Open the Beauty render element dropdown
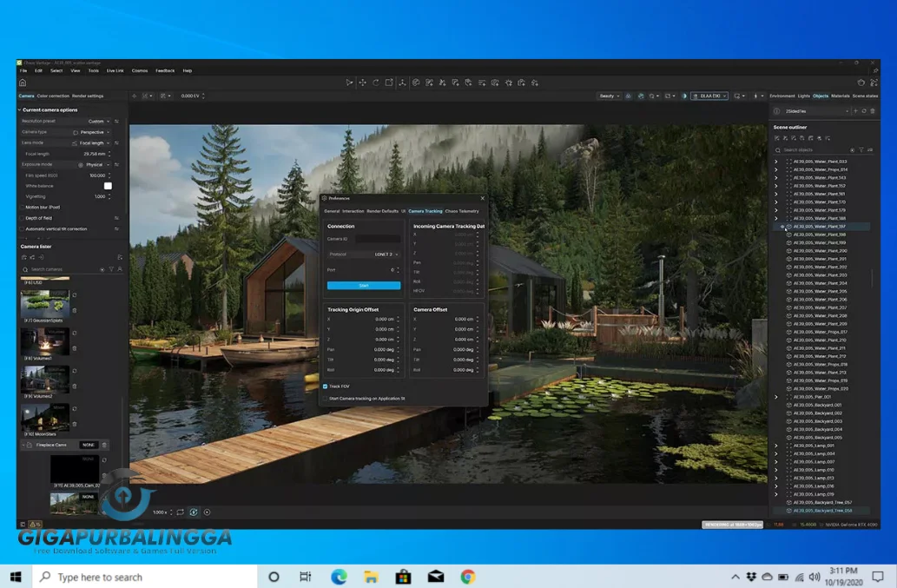Viewport: 897px width, 588px height. click(x=609, y=96)
